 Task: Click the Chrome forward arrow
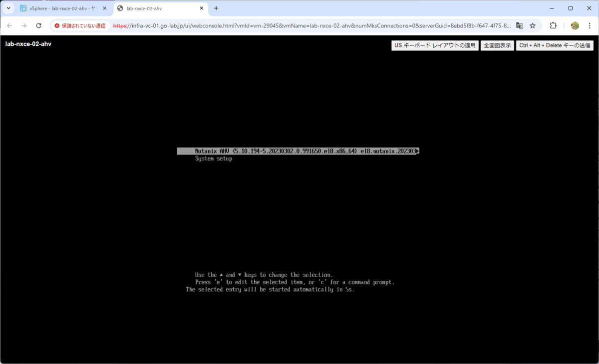coord(24,25)
